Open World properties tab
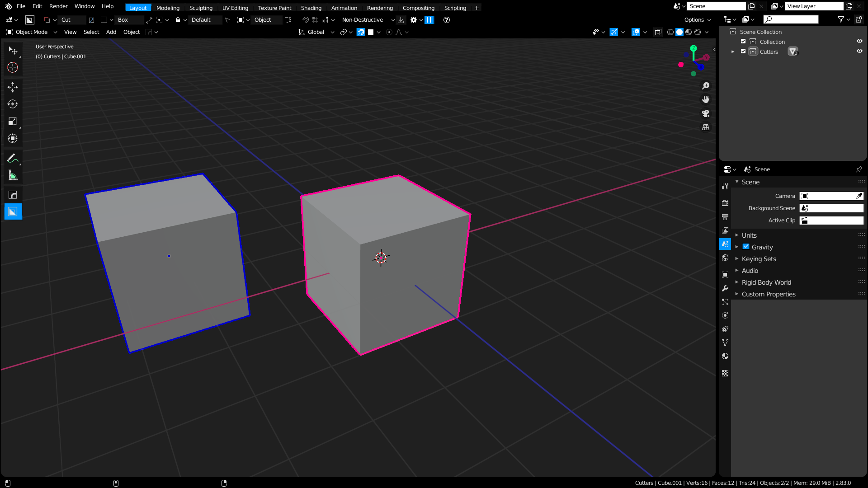 pyautogui.click(x=725, y=258)
